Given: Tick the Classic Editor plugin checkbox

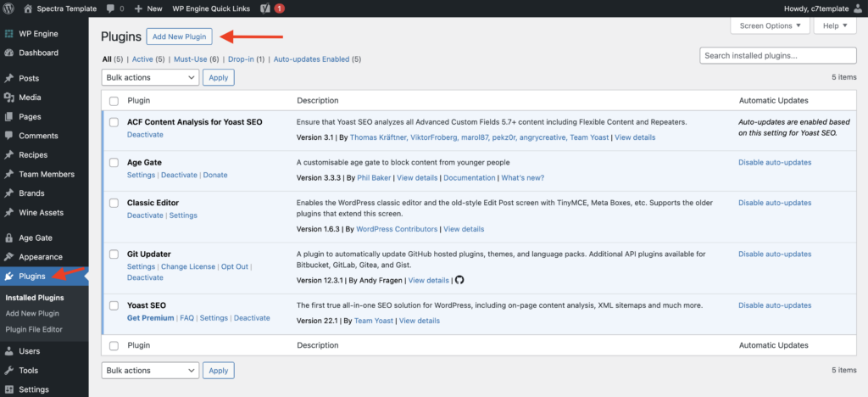Looking at the screenshot, I should [114, 204].
